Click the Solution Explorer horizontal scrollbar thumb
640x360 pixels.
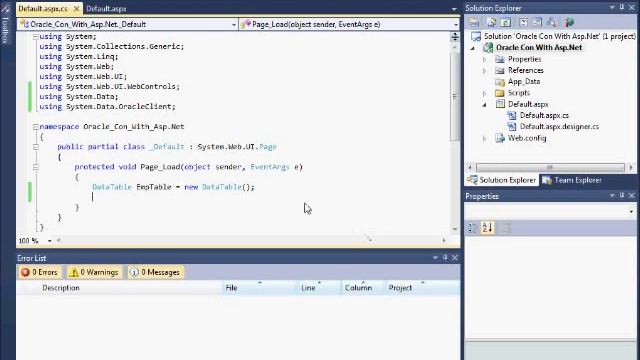550,168
